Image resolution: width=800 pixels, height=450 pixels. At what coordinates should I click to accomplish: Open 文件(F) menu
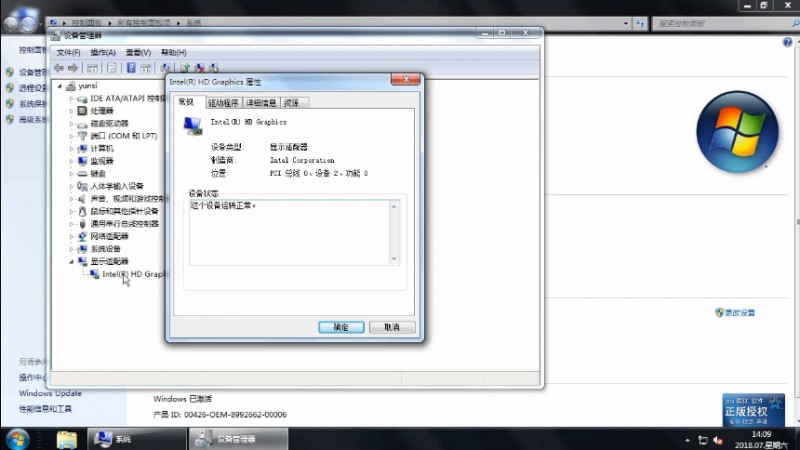(x=68, y=53)
